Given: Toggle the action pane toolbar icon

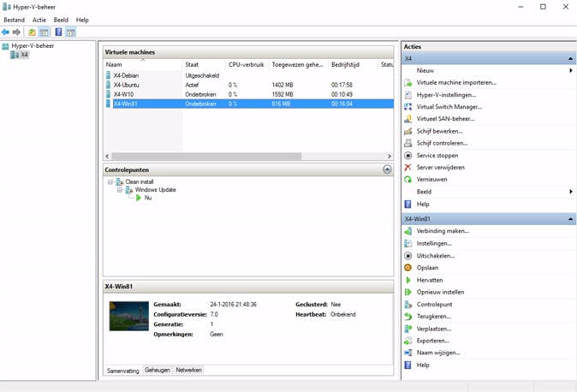Looking at the screenshot, I should tap(71, 33).
